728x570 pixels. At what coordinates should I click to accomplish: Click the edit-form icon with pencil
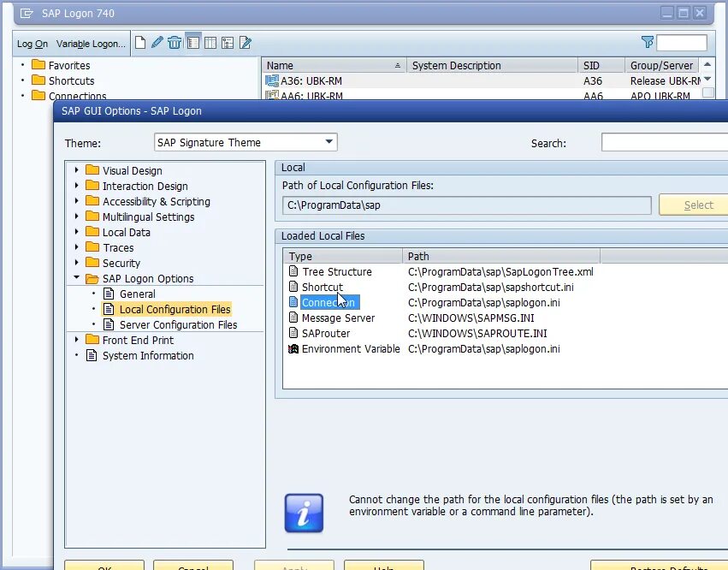[x=246, y=43]
